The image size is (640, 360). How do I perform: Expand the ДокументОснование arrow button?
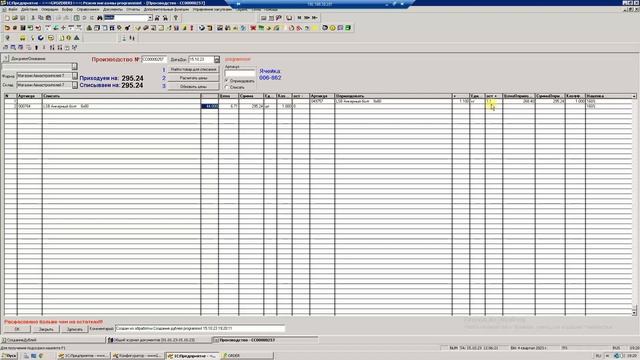[6, 59]
